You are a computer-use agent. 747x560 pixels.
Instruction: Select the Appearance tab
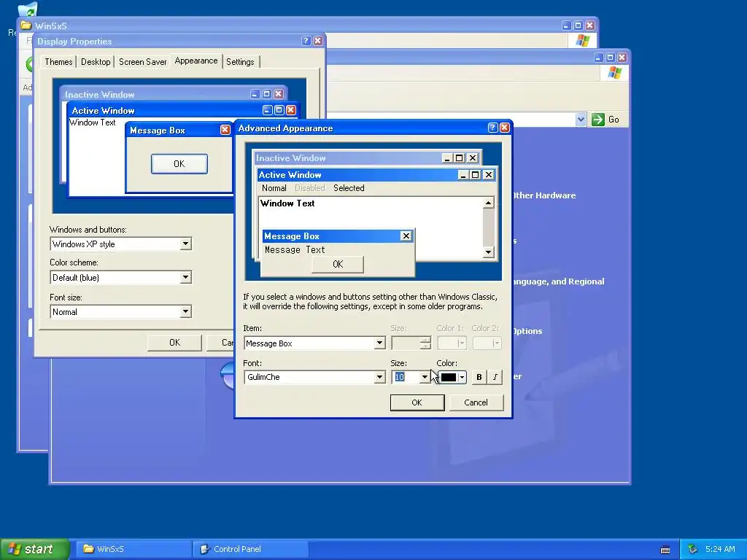[x=196, y=61]
